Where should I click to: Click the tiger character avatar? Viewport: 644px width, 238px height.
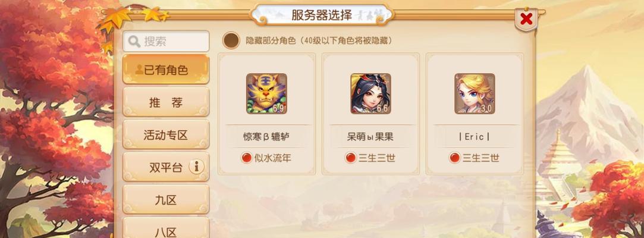coord(266,93)
